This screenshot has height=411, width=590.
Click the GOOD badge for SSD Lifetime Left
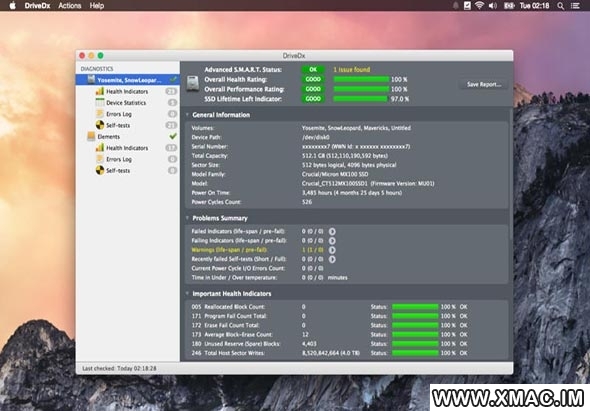[313, 99]
